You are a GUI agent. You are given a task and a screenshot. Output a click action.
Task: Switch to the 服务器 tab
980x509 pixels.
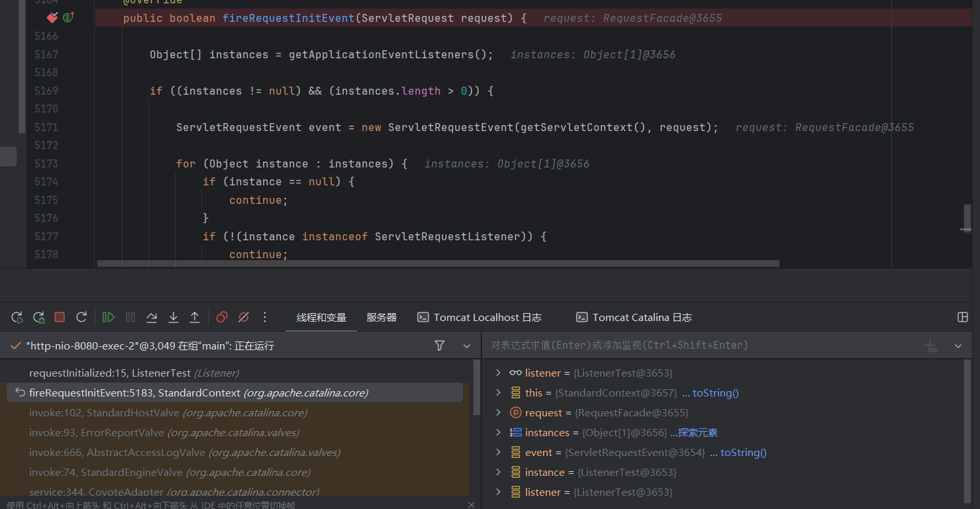[x=381, y=318]
